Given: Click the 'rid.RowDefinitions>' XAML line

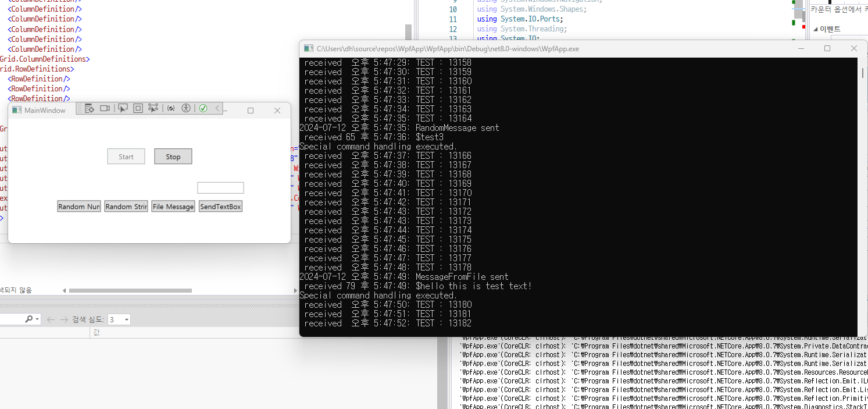Looking at the screenshot, I should tap(37, 69).
